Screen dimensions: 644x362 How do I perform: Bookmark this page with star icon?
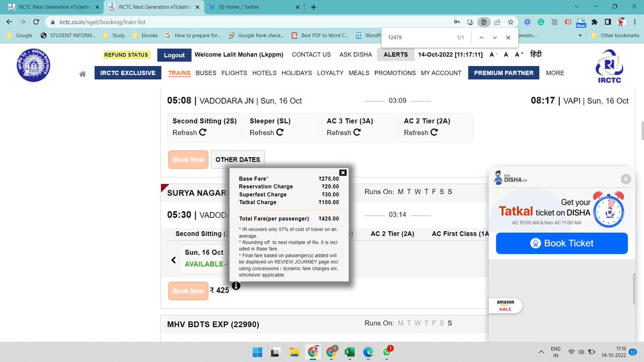(x=511, y=22)
